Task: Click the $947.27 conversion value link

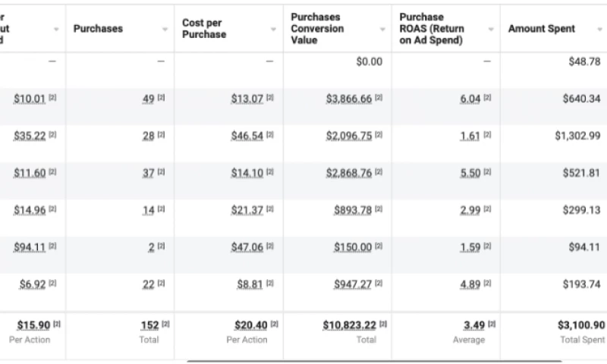Action: 352,284
